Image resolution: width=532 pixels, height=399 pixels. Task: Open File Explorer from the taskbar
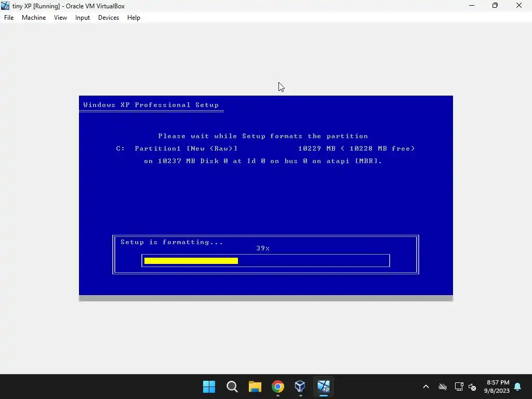tap(255, 387)
